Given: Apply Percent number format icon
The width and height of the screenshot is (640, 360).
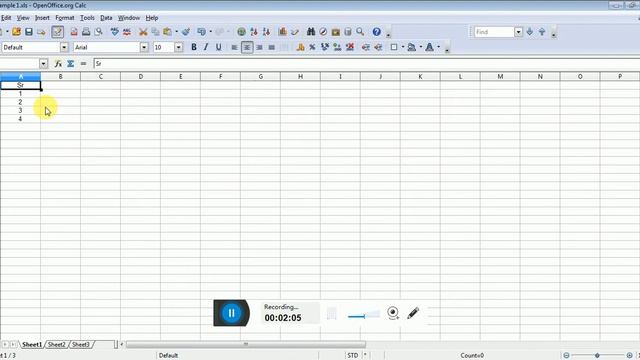Looking at the screenshot, I should point(312,47).
